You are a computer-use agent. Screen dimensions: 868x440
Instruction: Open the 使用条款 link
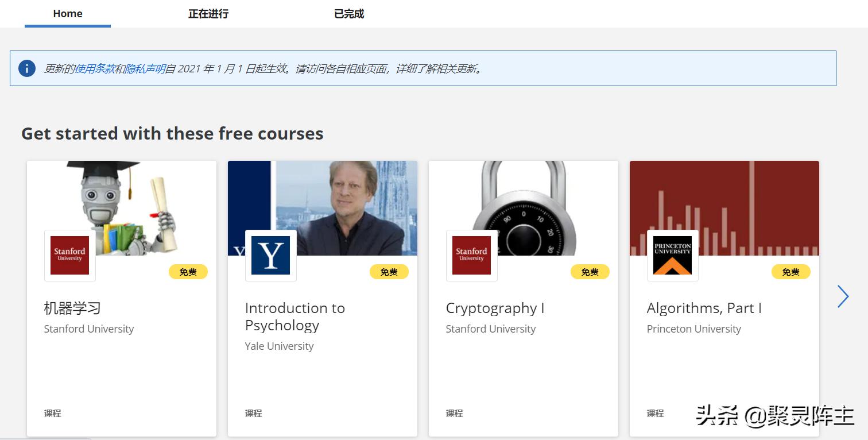95,69
